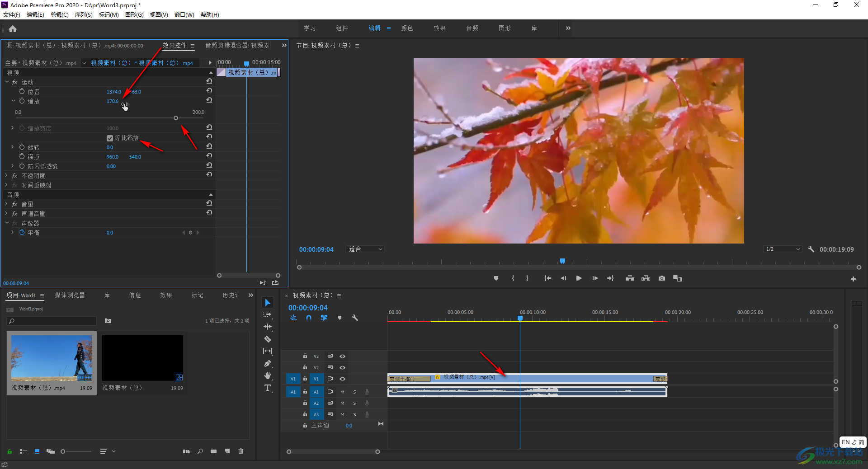Select the Ripple Edit tool
The height and width of the screenshot is (469, 868).
click(x=268, y=327)
